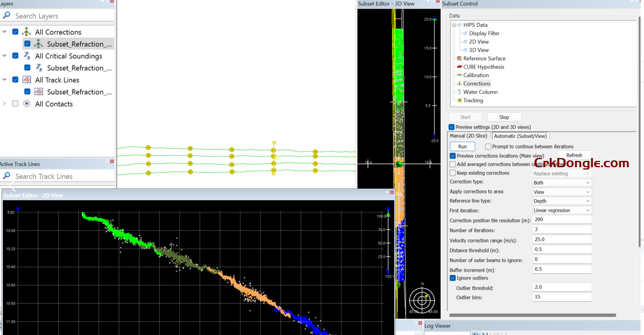Expand the All Contacts tree item
644x335 pixels.
click(5, 104)
